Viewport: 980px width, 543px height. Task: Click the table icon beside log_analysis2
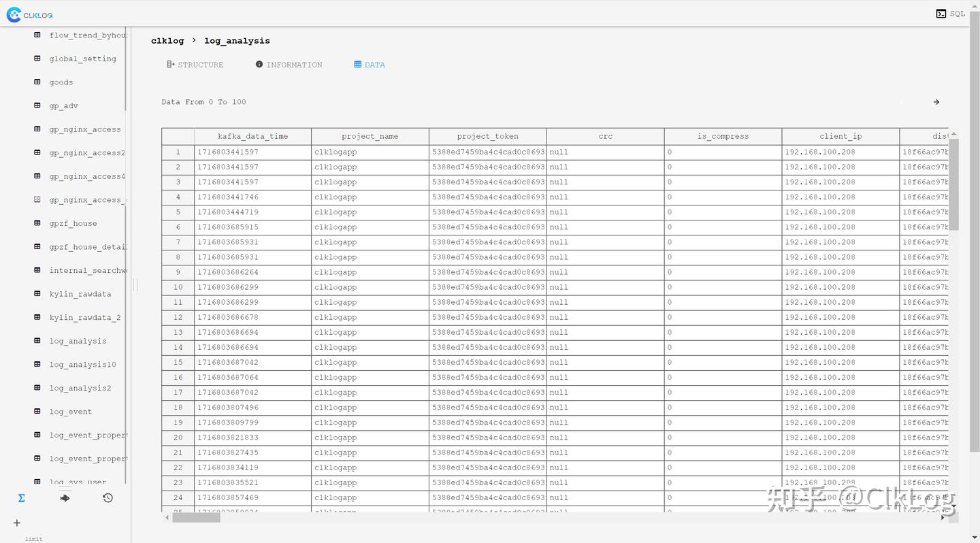point(37,388)
